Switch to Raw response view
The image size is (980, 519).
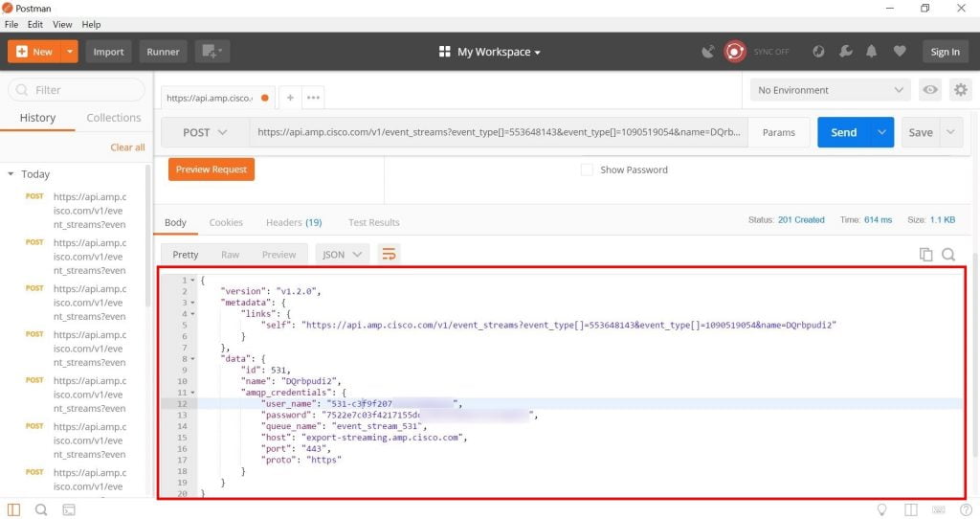(230, 255)
